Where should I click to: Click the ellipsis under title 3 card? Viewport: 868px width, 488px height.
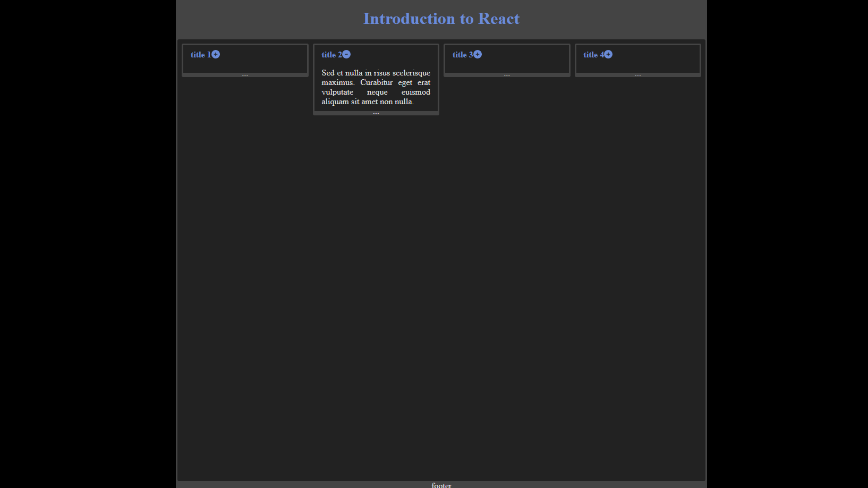(x=507, y=75)
